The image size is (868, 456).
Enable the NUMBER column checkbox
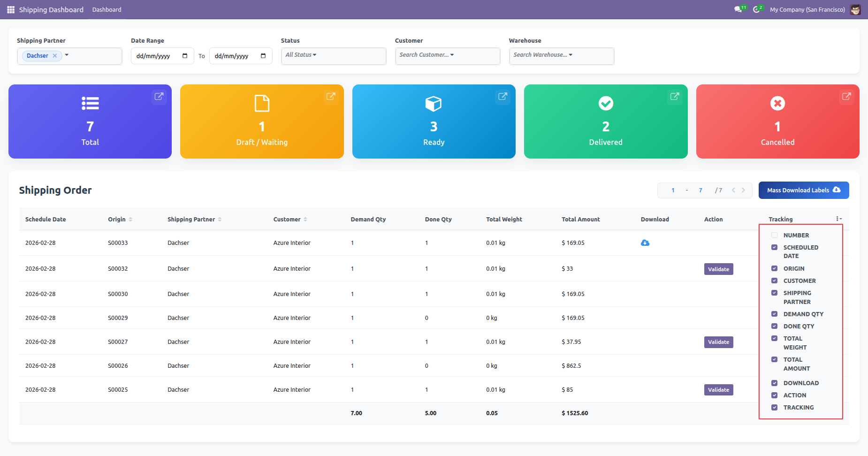(774, 235)
